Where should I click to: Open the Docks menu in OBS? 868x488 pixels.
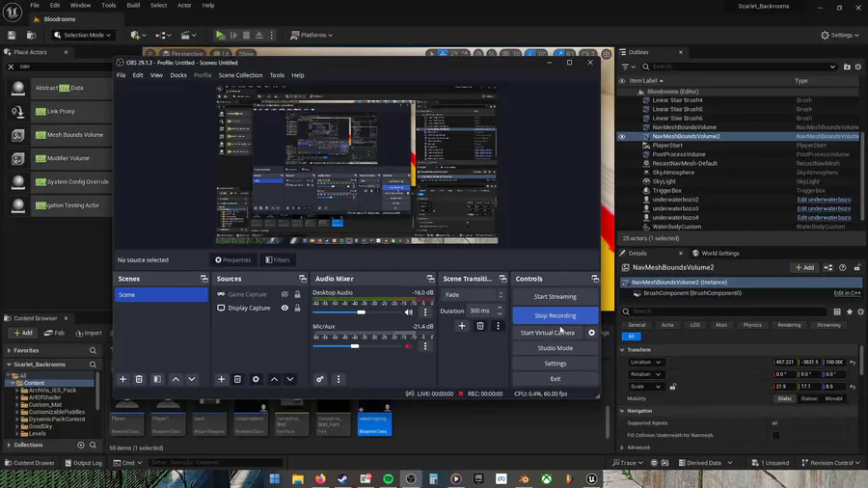coord(178,75)
